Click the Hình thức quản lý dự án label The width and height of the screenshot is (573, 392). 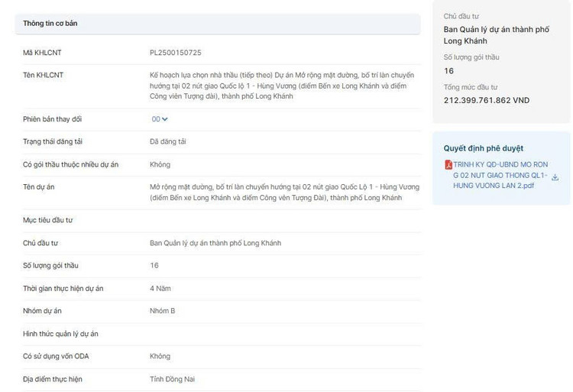tap(60, 334)
